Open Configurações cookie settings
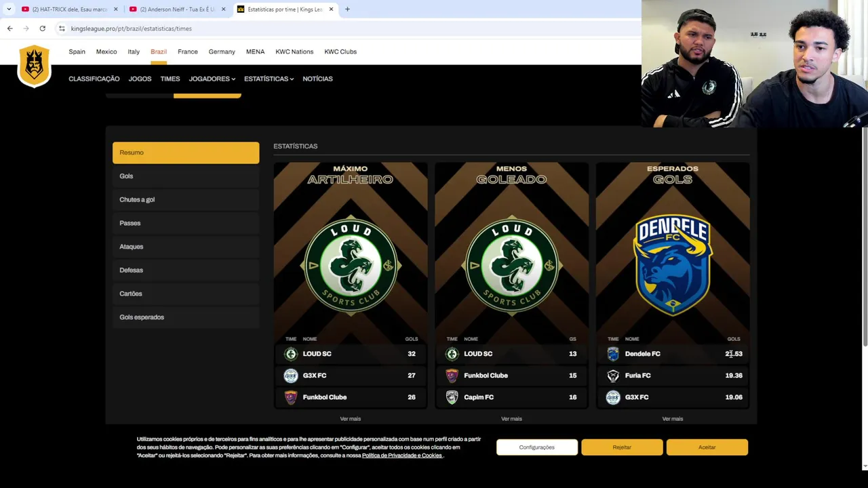868x488 pixels. [x=537, y=447]
